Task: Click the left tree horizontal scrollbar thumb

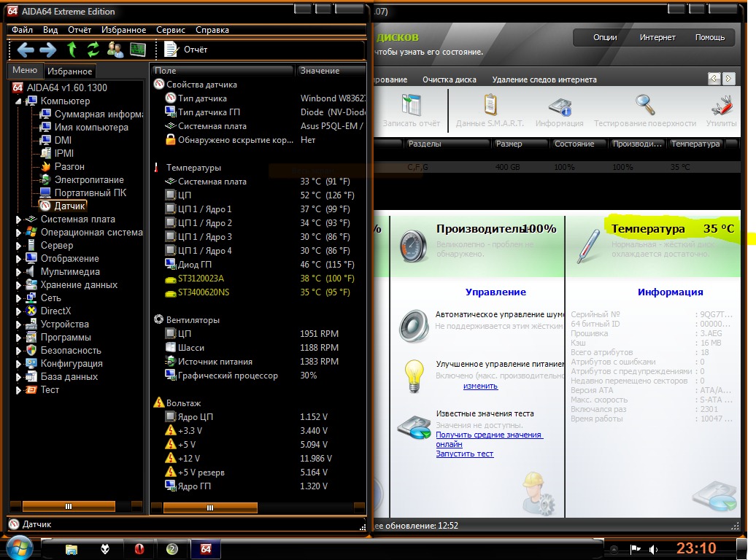Action: coord(69,506)
